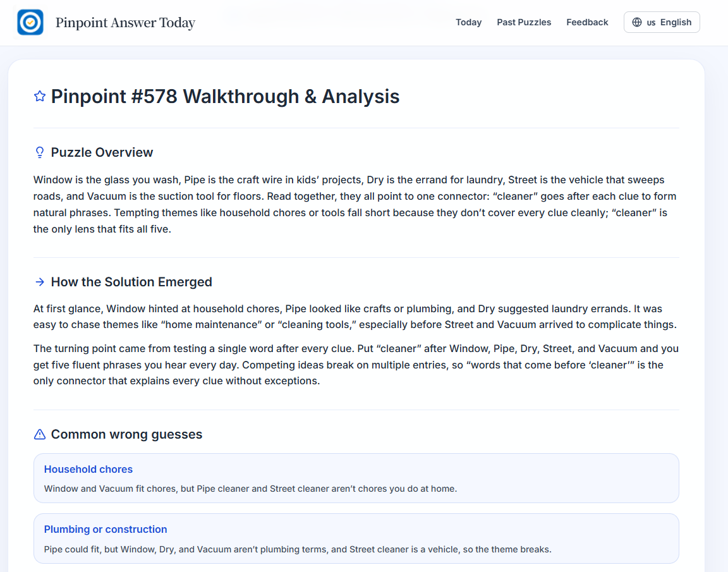This screenshot has width=728, height=572.
Task: Click the star icon beside the walkthrough title
Action: click(x=40, y=96)
